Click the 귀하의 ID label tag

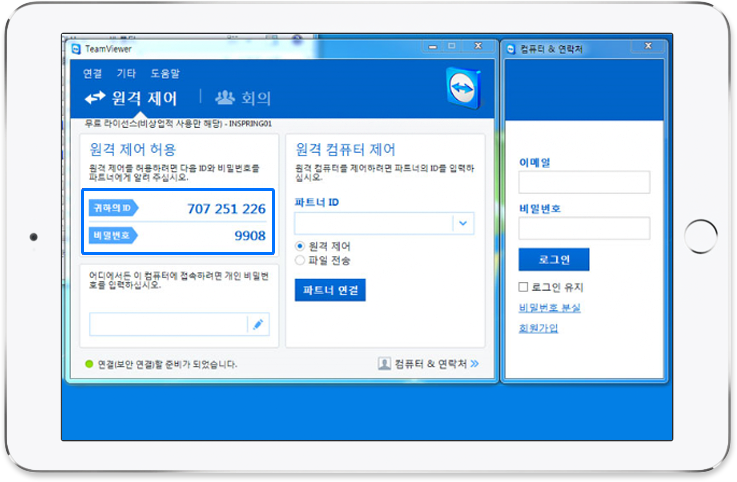tap(113, 208)
